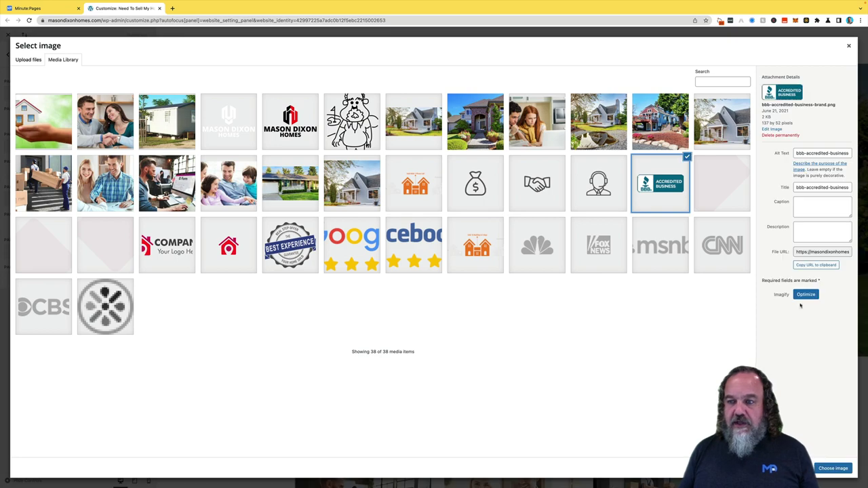Click the Choose image button

pyautogui.click(x=833, y=468)
